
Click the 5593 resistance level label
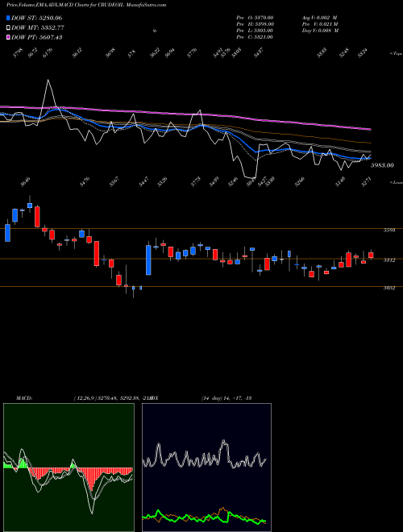point(389,230)
